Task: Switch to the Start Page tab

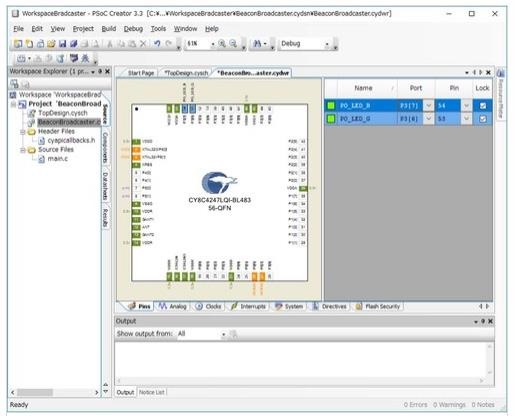Action: [x=141, y=73]
